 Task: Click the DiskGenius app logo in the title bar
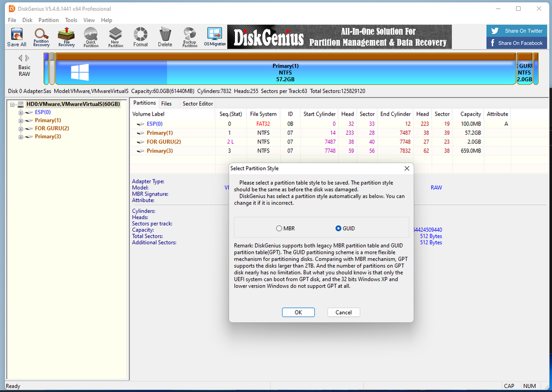(x=12, y=8)
